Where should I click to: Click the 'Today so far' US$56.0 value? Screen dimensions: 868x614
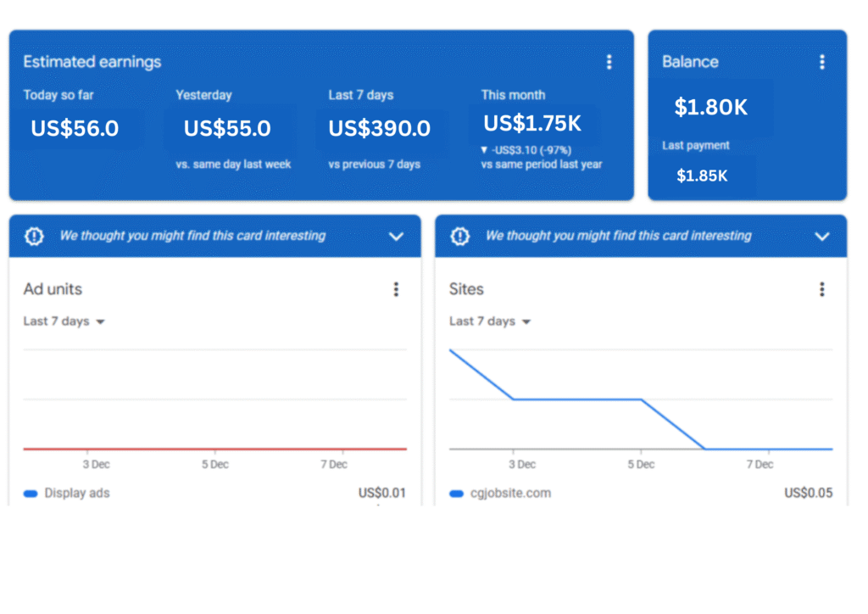(x=75, y=129)
